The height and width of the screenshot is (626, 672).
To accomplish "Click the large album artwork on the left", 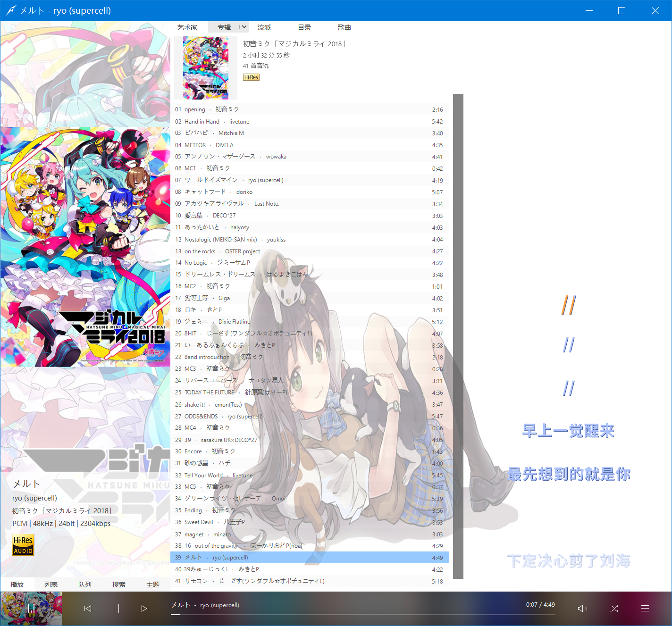I will [85, 247].
